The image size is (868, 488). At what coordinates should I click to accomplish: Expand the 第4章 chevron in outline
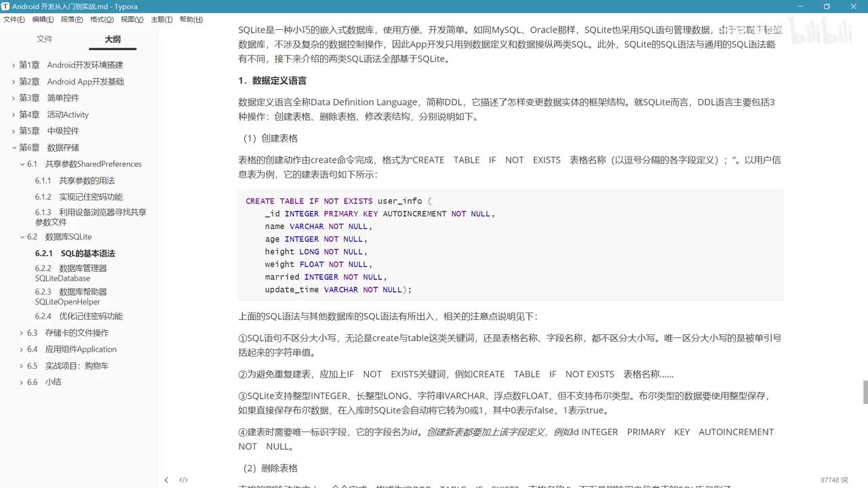pos(14,115)
